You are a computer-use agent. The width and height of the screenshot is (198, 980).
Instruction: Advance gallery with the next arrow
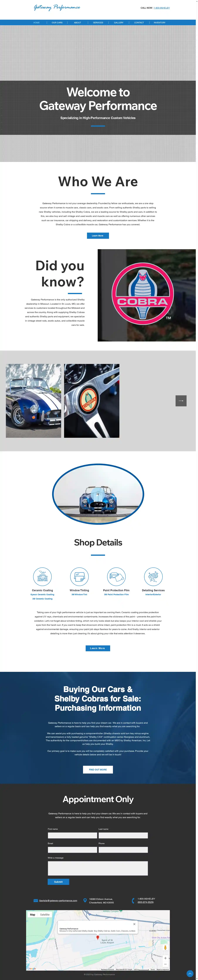click(181, 401)
